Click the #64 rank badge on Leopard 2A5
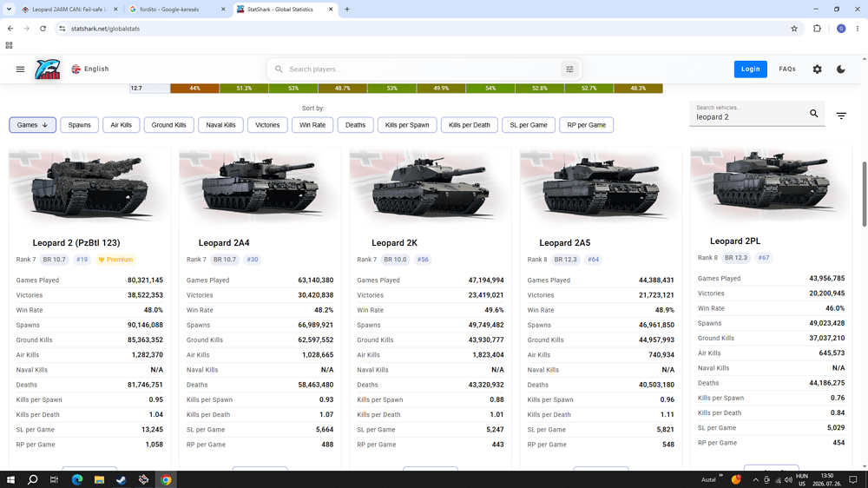The width and height of the screenshot is (868, 488). pyautogui.click(x=593, y=260)
